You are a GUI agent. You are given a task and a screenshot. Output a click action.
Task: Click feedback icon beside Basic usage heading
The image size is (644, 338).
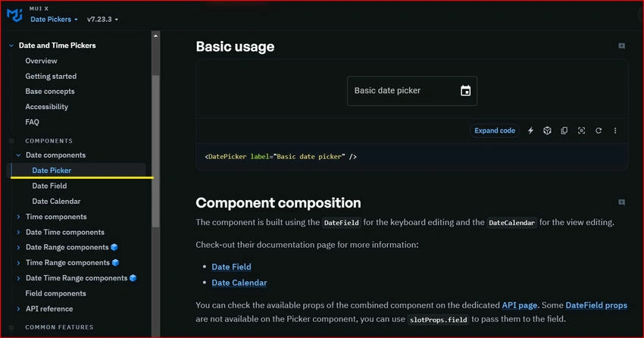point(622,46)
